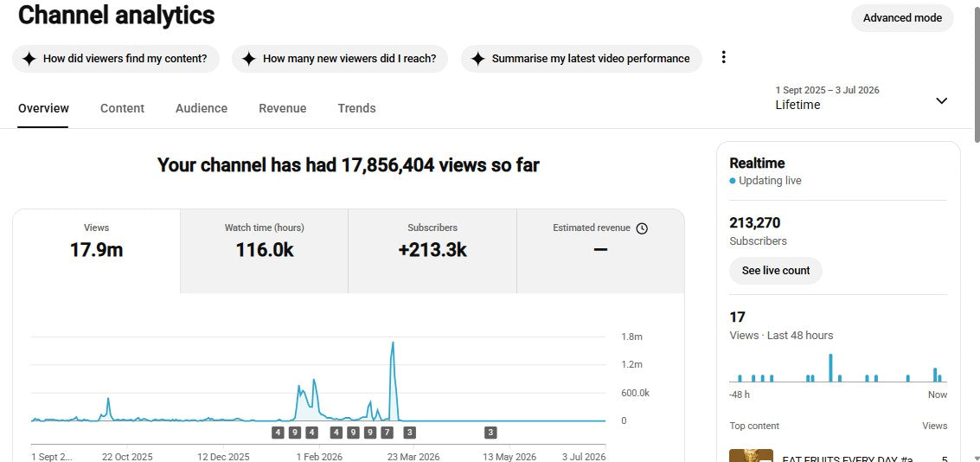Switch to the Overview tab
The height and width of the screenshot is (462, 980).
pyautogui.click(x=43, y=108)
